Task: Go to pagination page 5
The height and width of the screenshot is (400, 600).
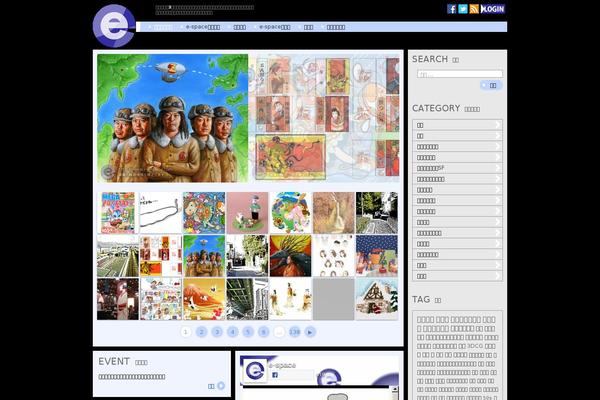Action: [x=248, y=332]
